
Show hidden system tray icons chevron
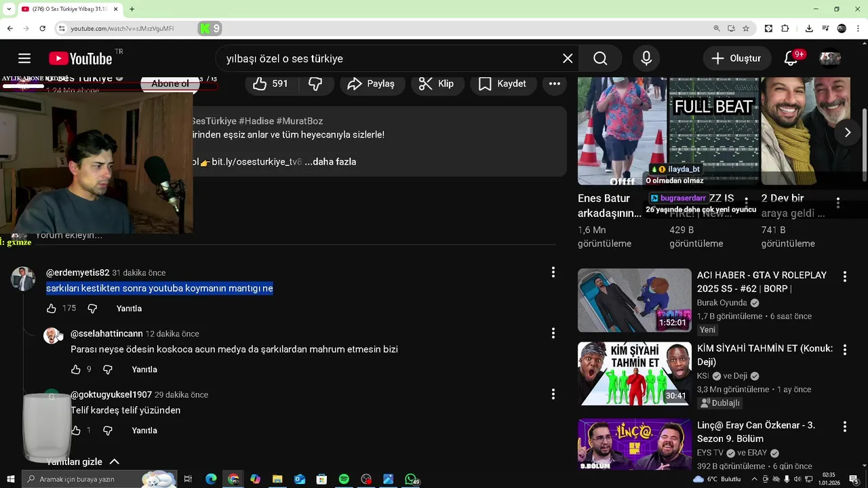754,479
